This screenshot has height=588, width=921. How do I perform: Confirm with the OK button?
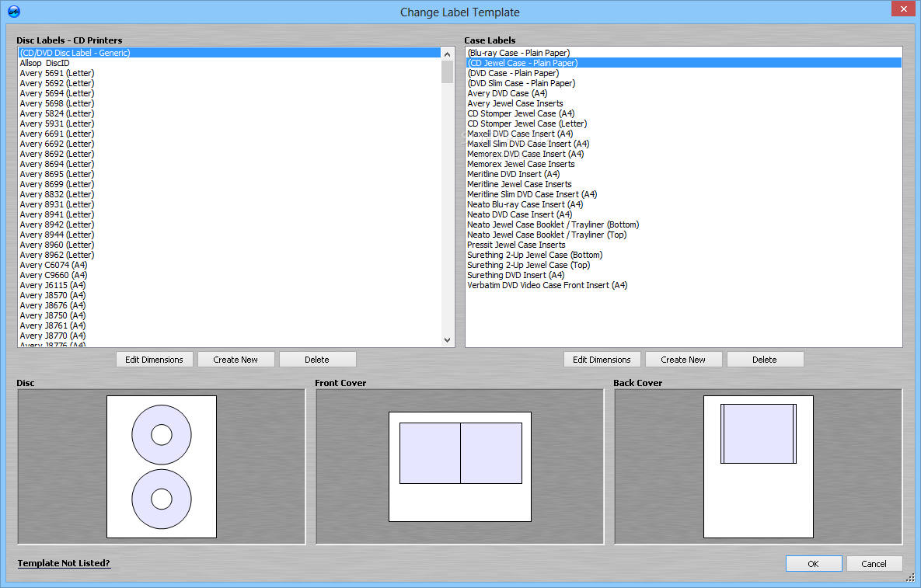point(814,564)
